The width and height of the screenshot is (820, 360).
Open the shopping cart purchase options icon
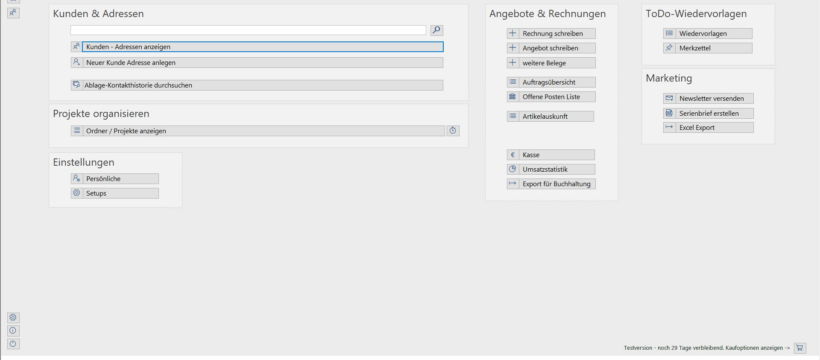(800, 348)
